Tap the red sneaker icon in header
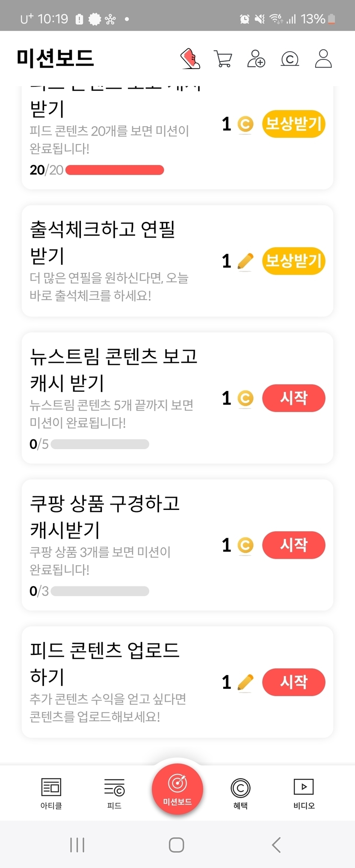Image resolution: width=355 pixels, height=868 pixels. click(x=190, y=59)
